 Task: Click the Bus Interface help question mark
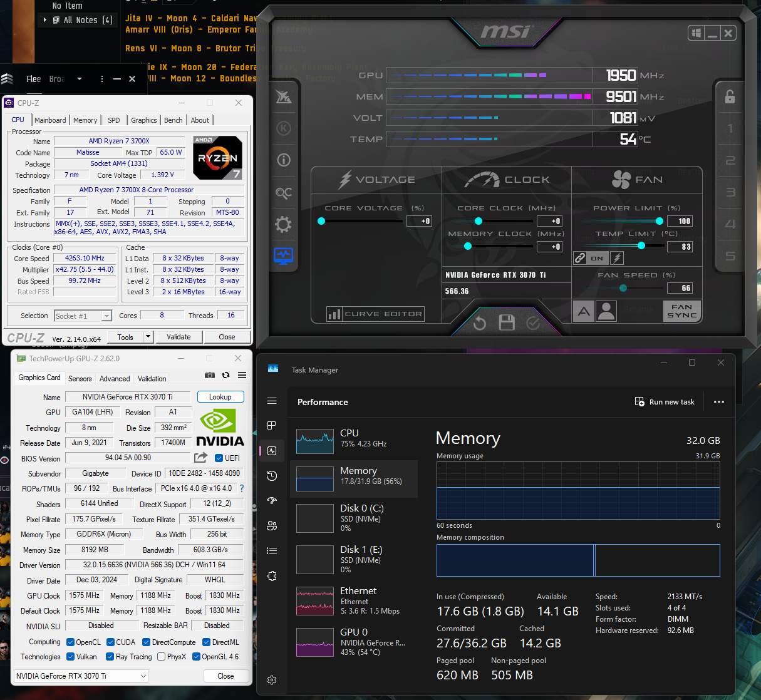242,488
